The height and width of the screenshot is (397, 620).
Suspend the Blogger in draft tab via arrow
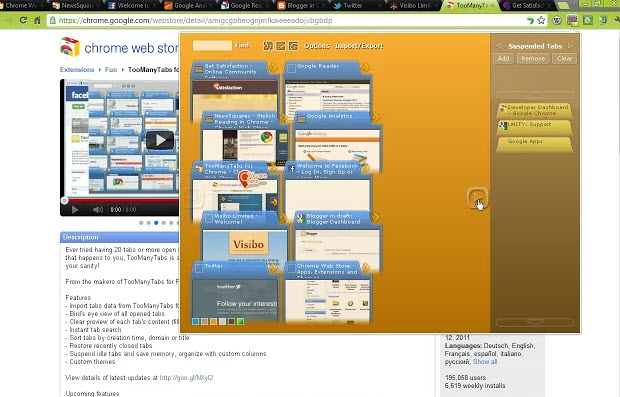click(x=375, y=217)
